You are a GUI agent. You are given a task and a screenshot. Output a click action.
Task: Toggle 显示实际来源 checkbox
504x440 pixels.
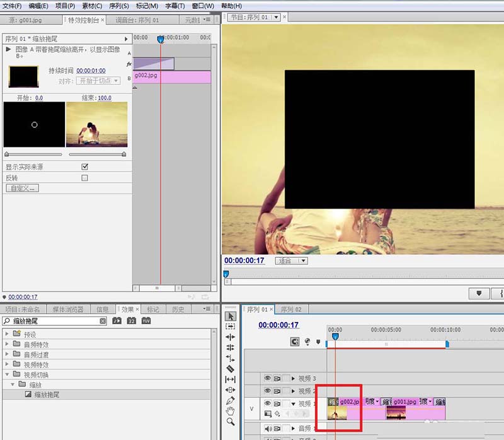[85, 166]
